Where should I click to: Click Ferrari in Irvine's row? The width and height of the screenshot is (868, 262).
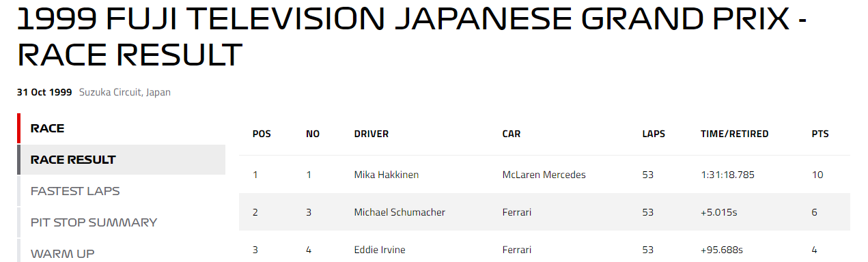pyautogui.click(x=516, y=250)
